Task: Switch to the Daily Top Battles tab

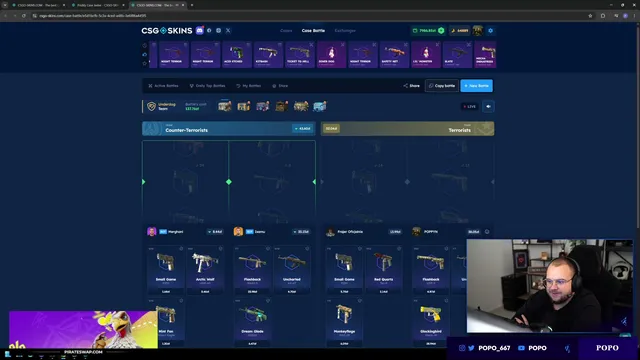Action: [x=207, y=86]
